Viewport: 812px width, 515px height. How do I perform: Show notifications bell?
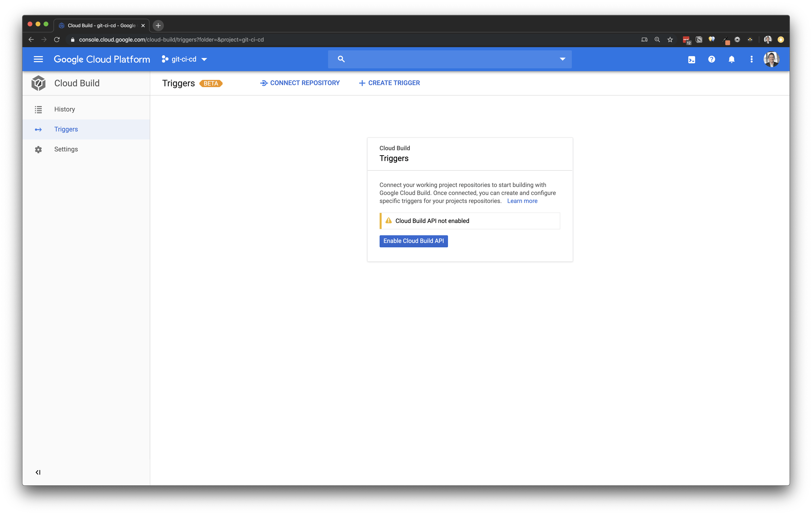tap(731, 59)
